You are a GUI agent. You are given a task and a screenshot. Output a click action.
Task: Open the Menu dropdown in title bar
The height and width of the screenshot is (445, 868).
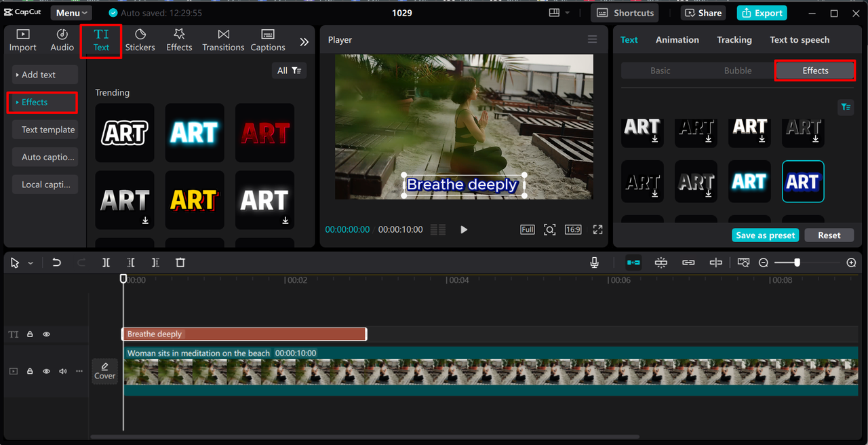[71, 13]
